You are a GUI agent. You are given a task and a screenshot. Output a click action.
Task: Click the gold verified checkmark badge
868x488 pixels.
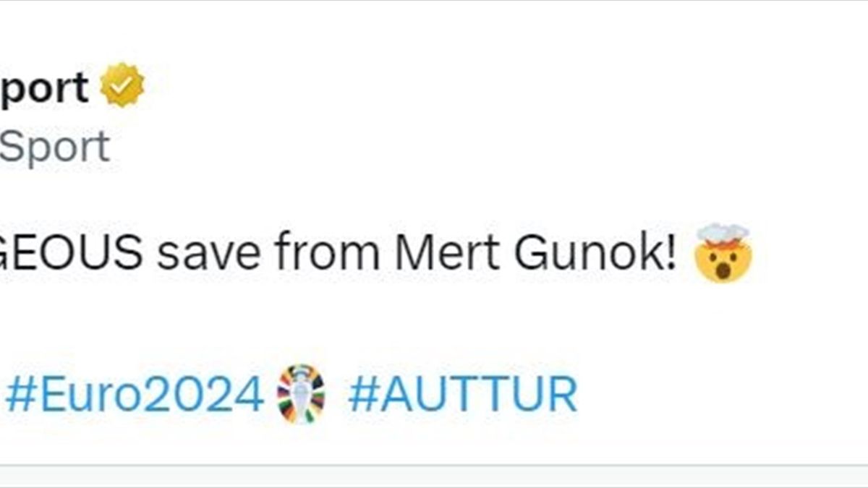click(x=122, y=86)
